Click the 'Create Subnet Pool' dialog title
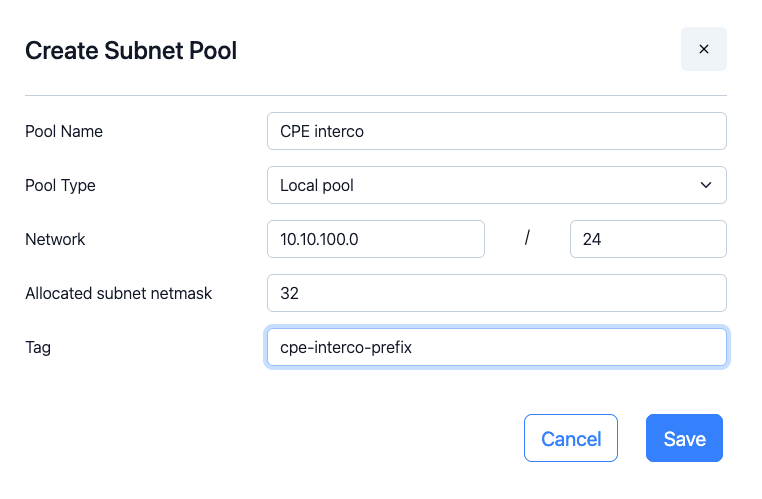The image size is (762, 499). tap(131, 50)
